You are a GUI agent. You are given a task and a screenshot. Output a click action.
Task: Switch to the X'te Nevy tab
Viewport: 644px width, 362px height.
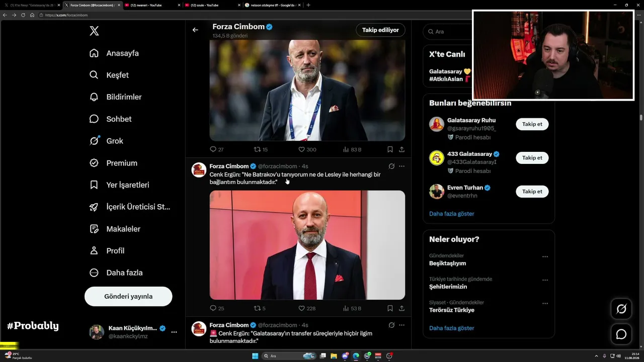tap(32, 5)
